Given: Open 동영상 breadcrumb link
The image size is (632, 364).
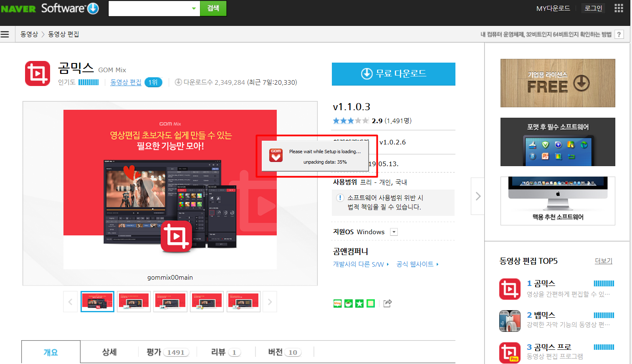Looking at the screenshot, I should tap(29, 34).
